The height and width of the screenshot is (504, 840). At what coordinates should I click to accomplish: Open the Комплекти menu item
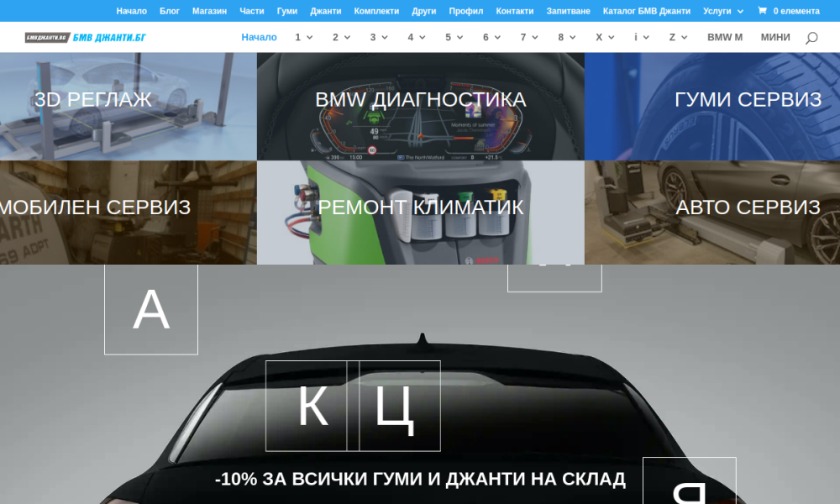(x=376, y=11)
